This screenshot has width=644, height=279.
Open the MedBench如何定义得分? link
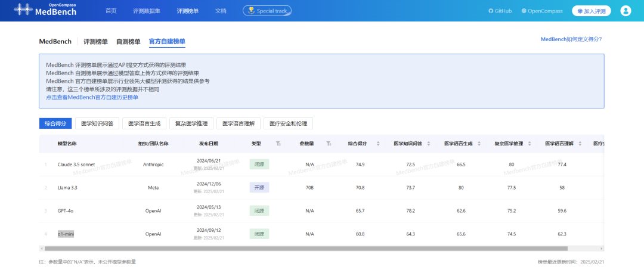pos(571,39)
